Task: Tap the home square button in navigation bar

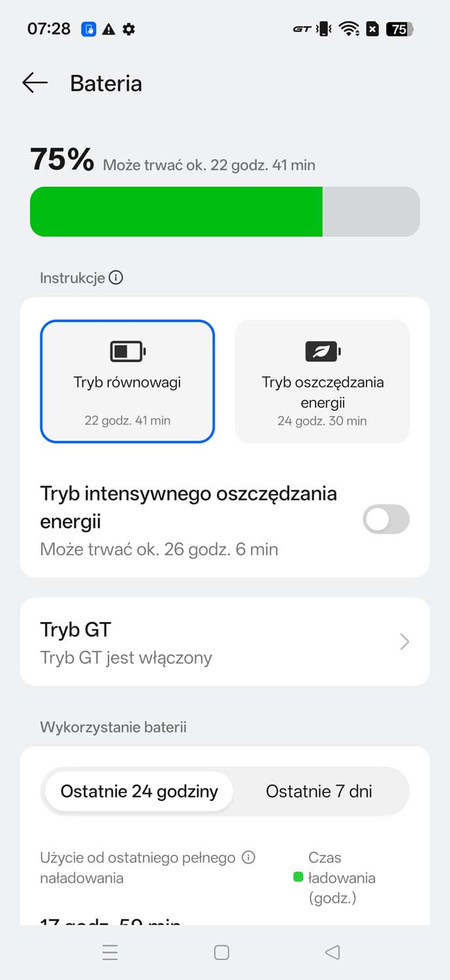Action: pyautogui.click(x=221, y=953)
